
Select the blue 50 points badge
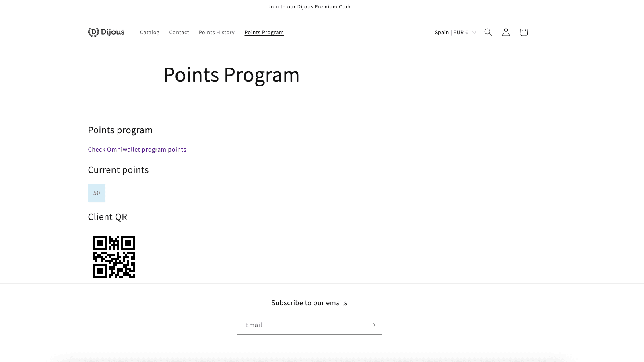(x=97, y=193)
